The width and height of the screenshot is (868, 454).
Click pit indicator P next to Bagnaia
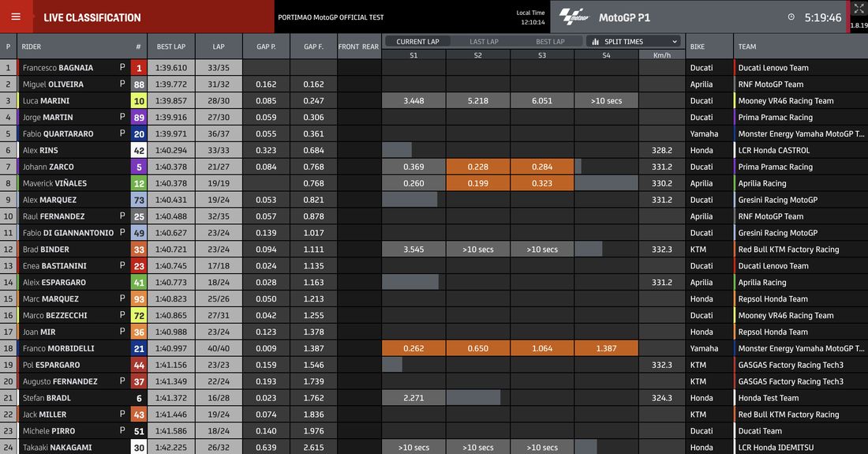122,67
